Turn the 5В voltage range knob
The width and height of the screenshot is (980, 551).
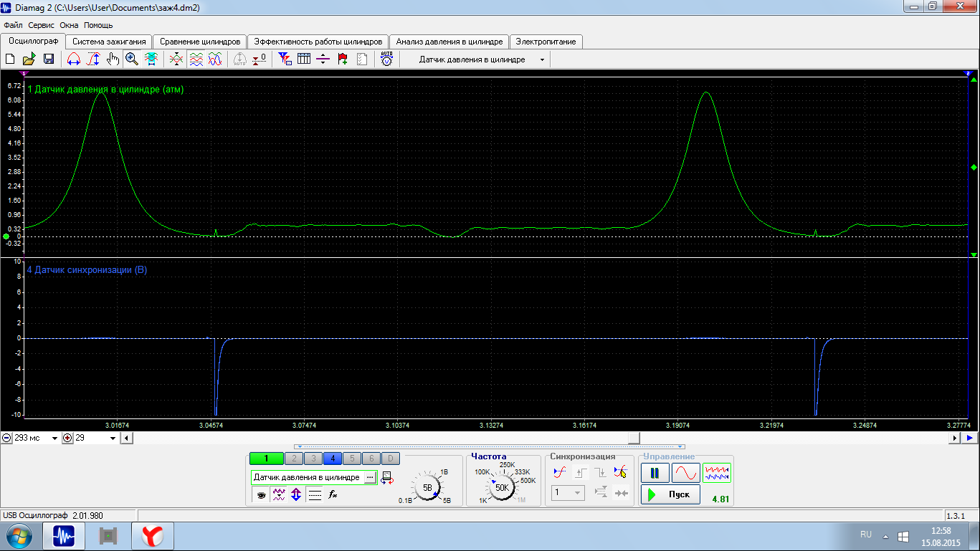(x=428, y=487)
